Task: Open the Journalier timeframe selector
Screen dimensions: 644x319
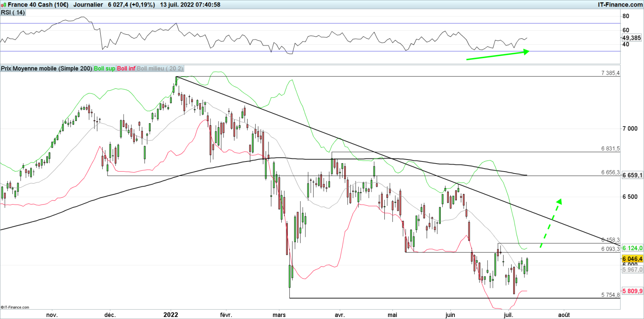Action: point(88,5)
